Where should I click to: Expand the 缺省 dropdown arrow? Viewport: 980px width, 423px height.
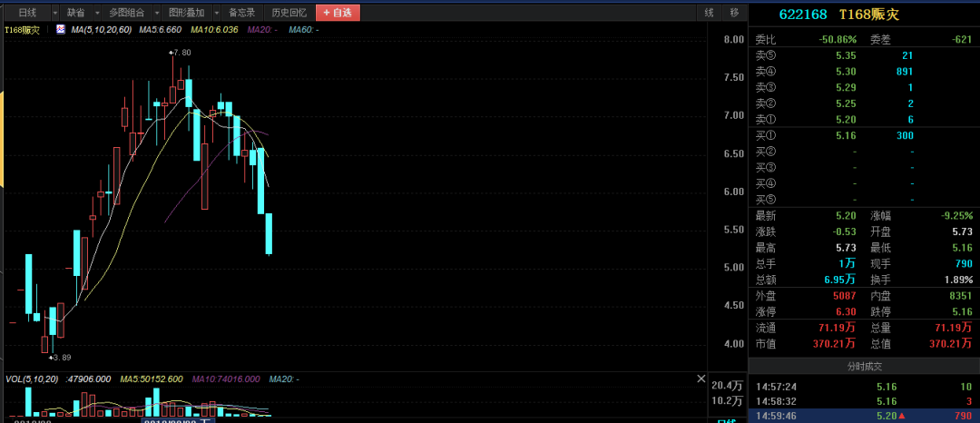click(97, 13)
